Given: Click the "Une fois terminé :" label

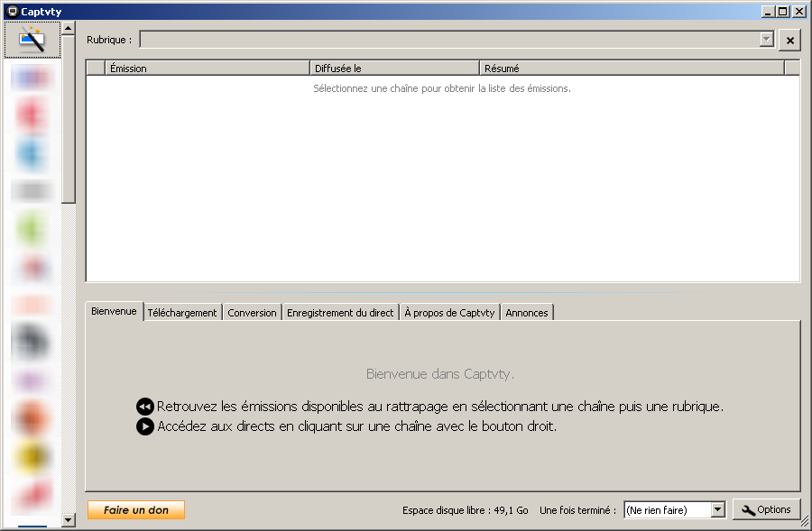Looking at the screenshot, I should click(x=578, y=510).
